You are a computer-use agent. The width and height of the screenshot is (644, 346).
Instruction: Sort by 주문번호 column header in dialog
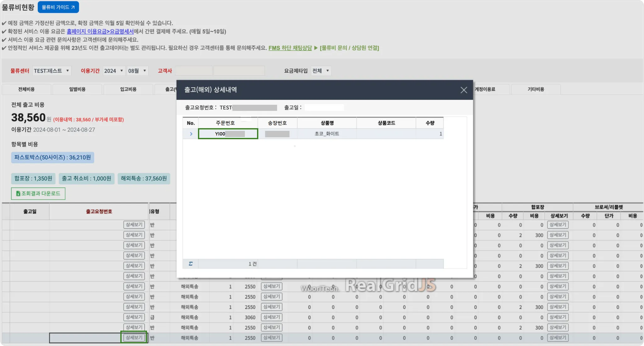[x=225, y=123]
